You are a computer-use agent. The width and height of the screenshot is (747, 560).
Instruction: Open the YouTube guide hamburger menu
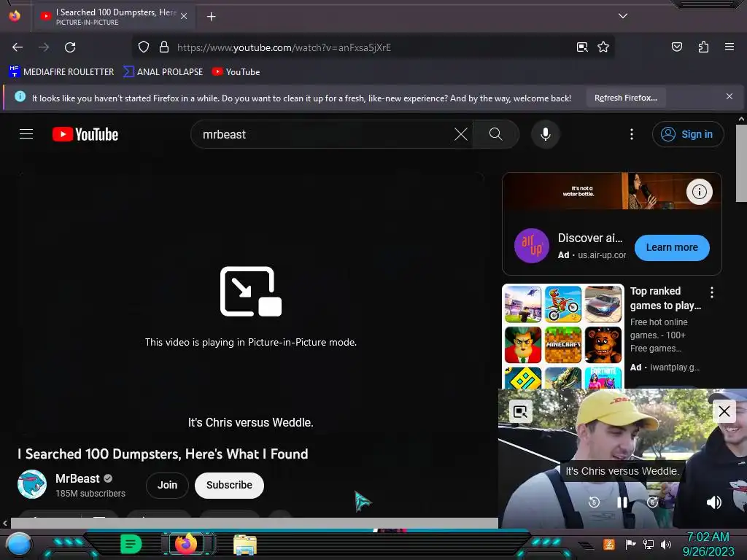(26, 134)
